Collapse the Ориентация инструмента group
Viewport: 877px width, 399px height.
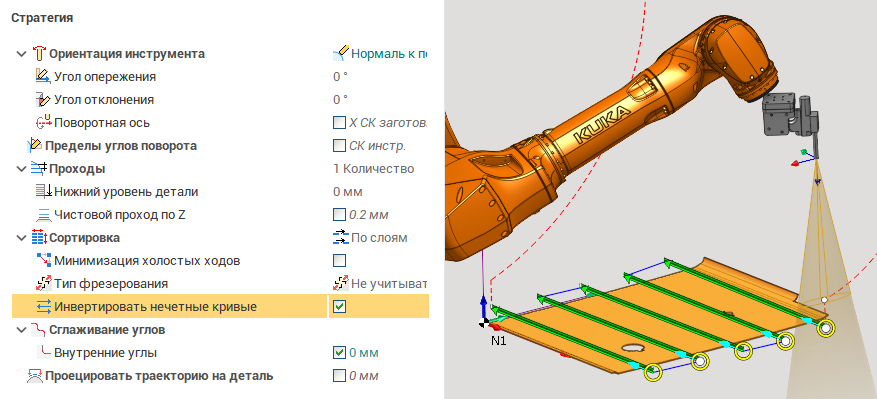[21, 54]
